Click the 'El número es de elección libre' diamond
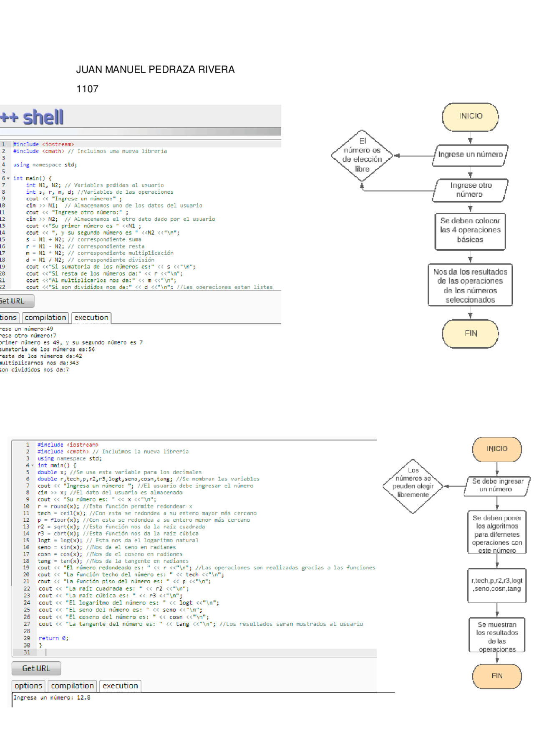 tap(362, 155)
